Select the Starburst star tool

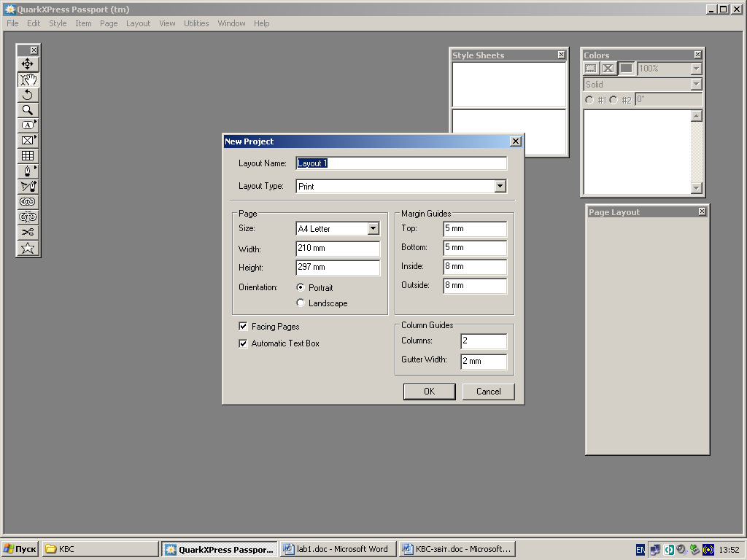(x=28, y=248)
